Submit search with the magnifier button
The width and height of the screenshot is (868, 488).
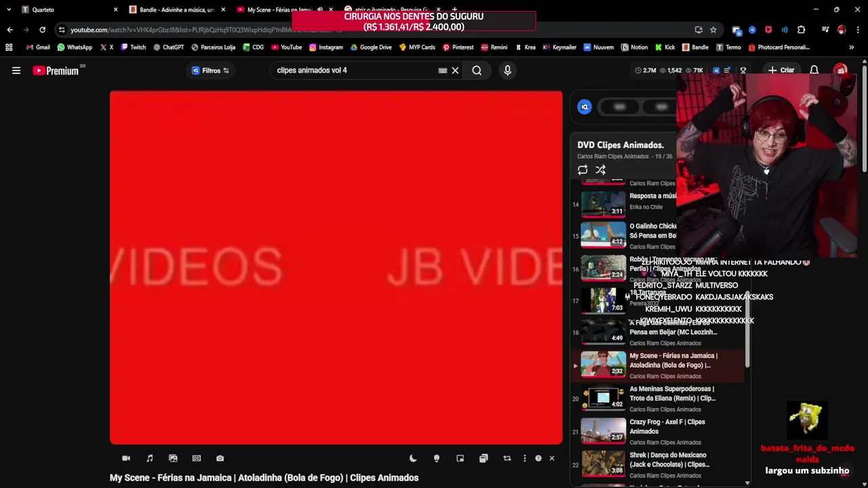tap(477, 70)
